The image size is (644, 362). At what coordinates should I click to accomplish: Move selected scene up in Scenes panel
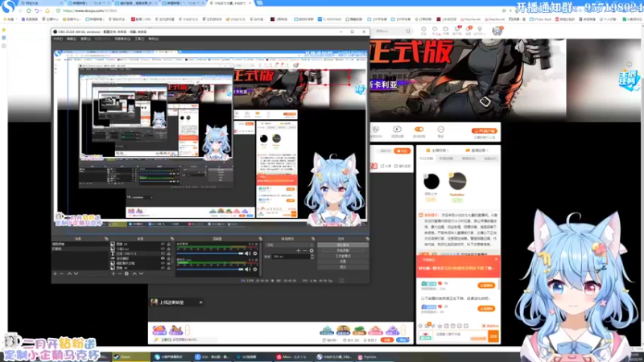pos(69,274)
